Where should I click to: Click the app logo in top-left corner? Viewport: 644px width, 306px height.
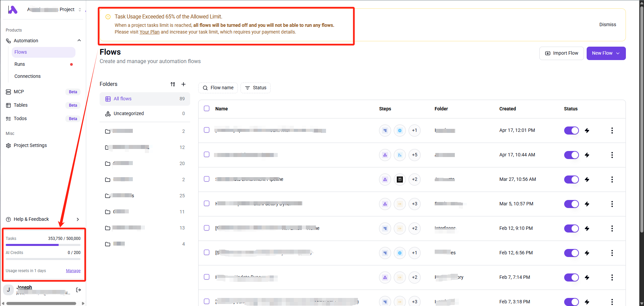13,10
